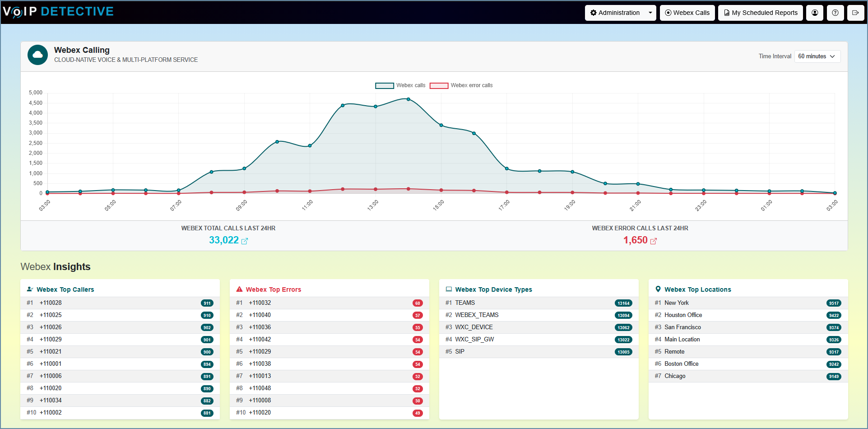Click the Webex Top Callers person icon
The height and width of the screenshot is (429, 868).
point(30,289)
